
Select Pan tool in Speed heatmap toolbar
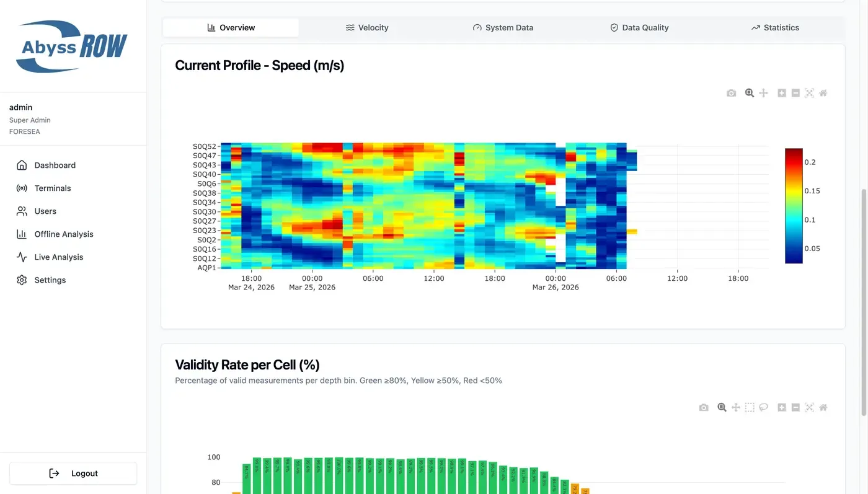(x=764, y=93)
